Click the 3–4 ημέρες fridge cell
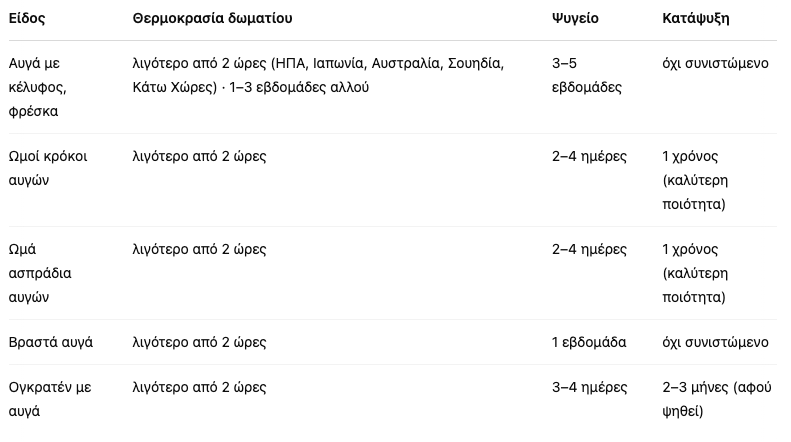This screenshot has width=791, height=442. (590, 387)
